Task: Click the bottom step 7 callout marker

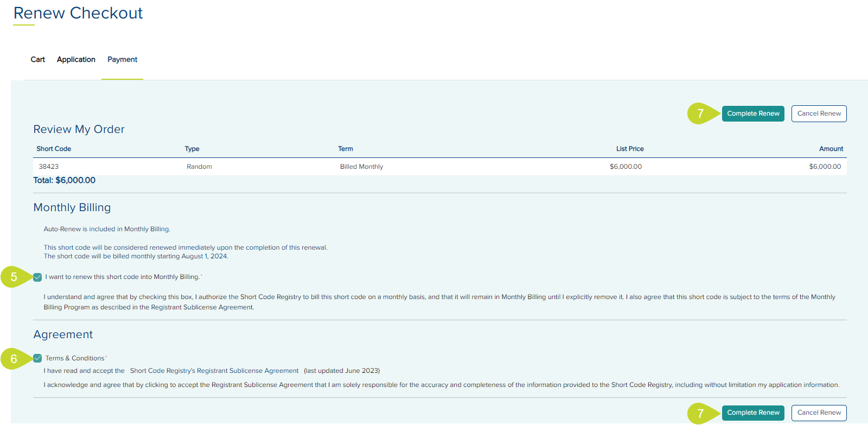Action: pyautogui.click(x=700, y=413)
